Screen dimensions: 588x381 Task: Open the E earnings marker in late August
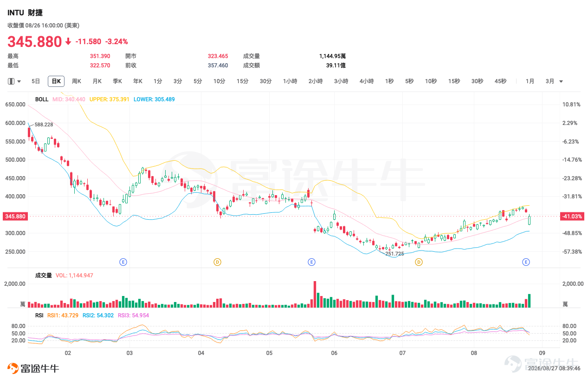pos(526,262)
